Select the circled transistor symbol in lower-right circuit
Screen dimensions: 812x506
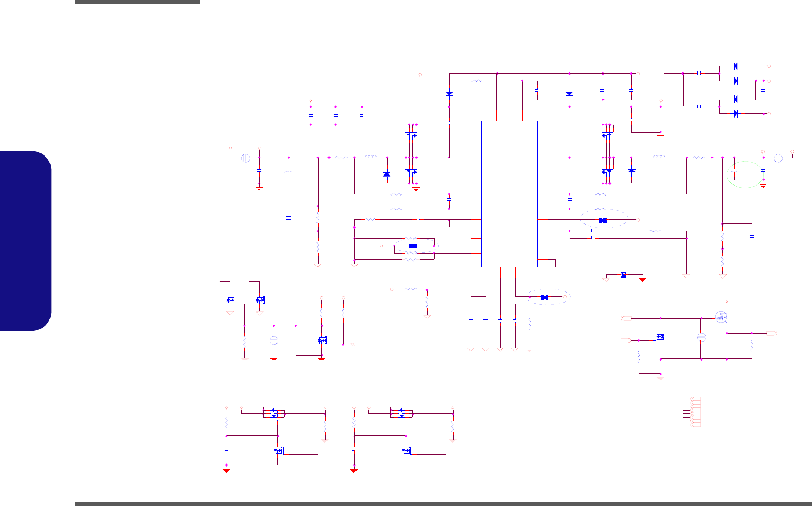click(721, 317)
